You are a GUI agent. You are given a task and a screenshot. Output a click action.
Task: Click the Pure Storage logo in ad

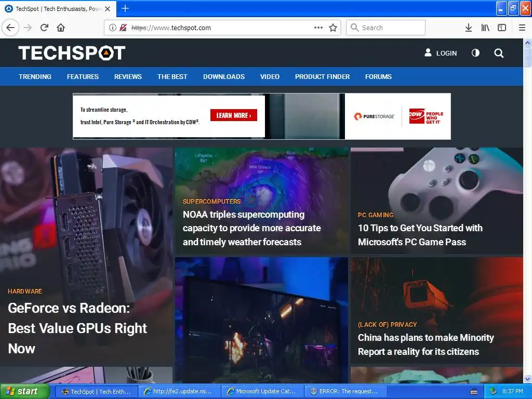(374, 116)
